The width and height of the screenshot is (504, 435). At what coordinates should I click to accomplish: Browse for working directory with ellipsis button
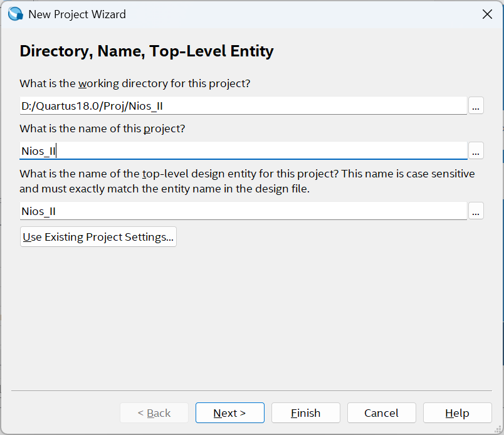coord(476,105)
